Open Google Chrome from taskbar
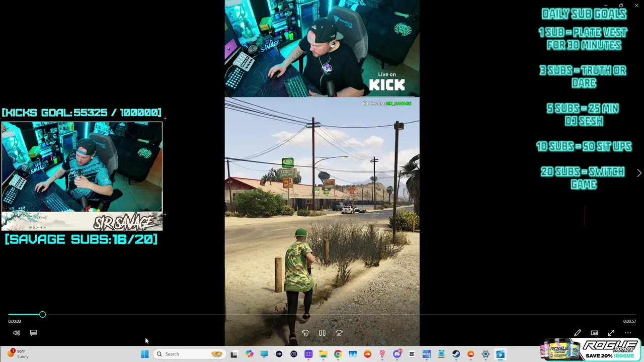Screen dimensions: 644x362 pyautogui.click(x=338, y=354)
